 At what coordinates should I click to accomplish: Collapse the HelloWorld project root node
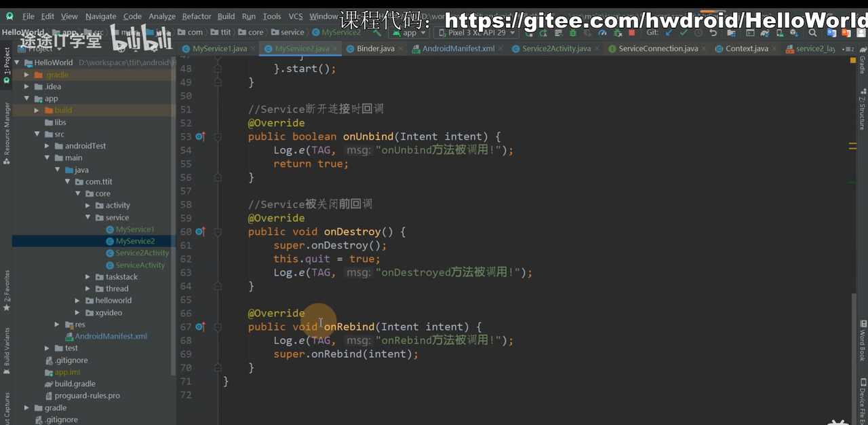coord(16,62)
